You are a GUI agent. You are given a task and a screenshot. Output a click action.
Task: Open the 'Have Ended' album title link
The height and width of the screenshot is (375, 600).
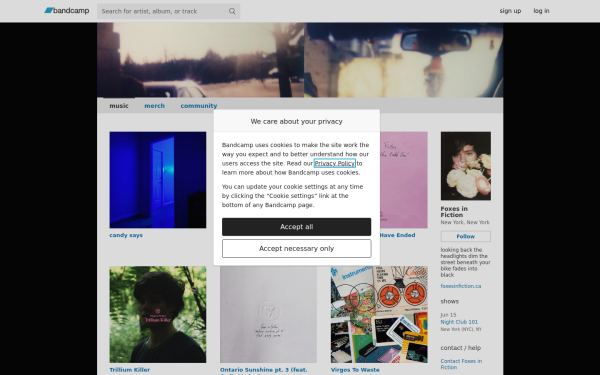pyautogui.click(x=397, y=235)
